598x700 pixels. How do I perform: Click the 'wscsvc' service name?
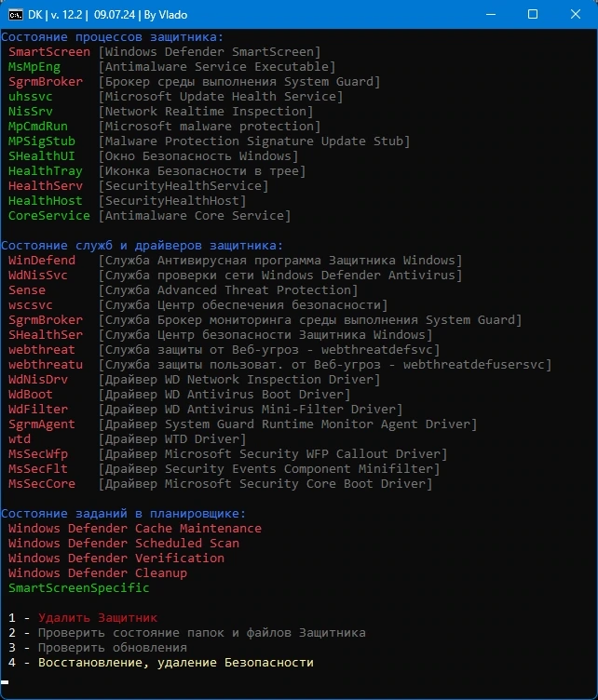tap(31, 305)
